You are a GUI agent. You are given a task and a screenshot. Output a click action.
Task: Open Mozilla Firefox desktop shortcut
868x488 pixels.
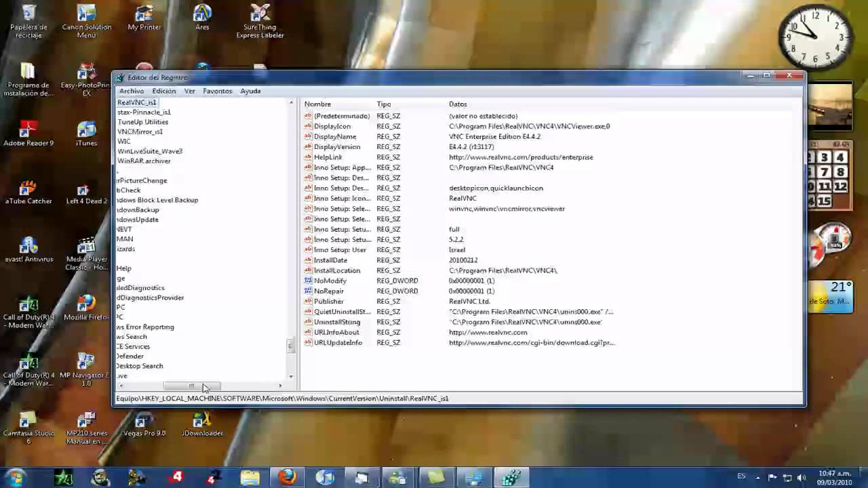pos(86,308)
